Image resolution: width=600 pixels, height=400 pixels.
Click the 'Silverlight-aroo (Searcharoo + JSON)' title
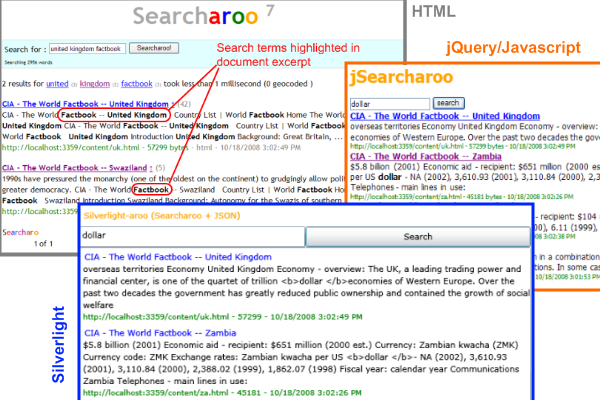click(x=162, y=216)
